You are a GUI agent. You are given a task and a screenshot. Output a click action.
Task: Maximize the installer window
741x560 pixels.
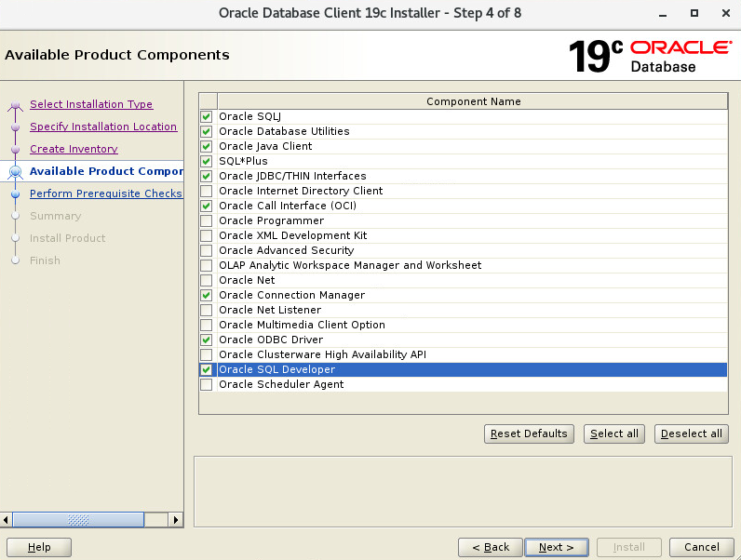(x=694, y=13)
